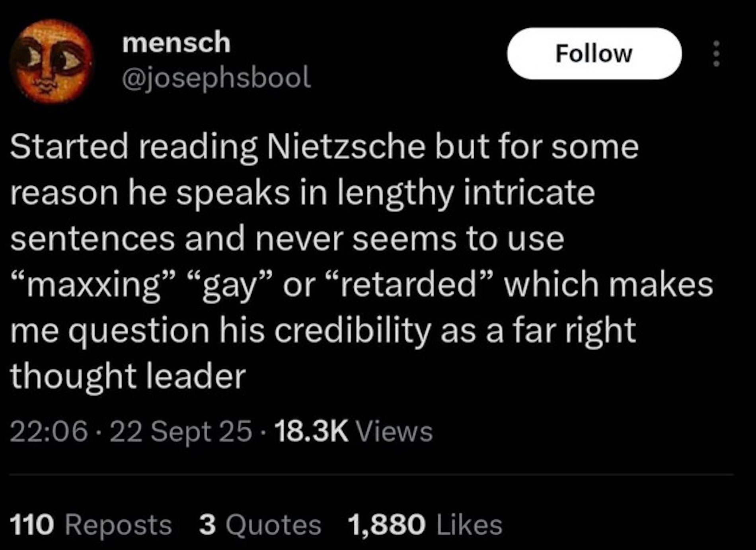Click the quoted word "maxxing"
Viewport: 756px width, 550px height.
tap(94, 285)
